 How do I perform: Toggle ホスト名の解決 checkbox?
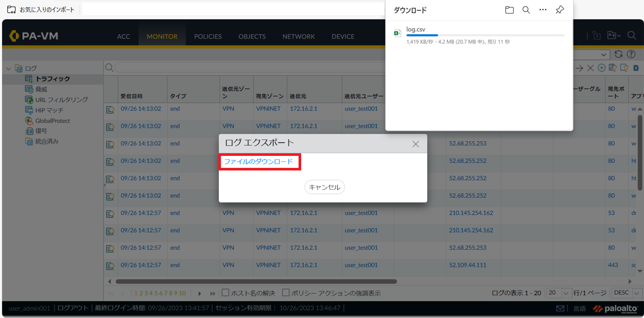point(226,292)
